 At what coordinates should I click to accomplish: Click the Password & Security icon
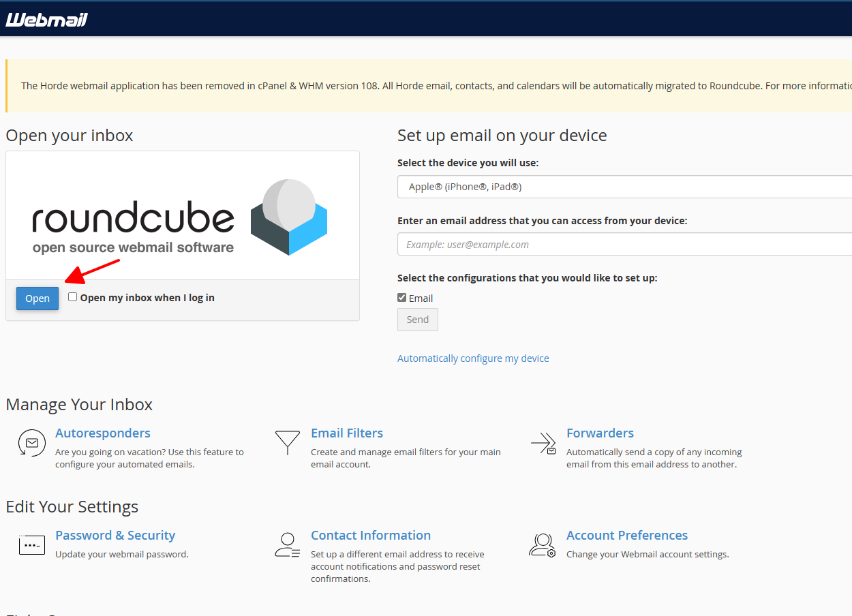click(31, 546)
